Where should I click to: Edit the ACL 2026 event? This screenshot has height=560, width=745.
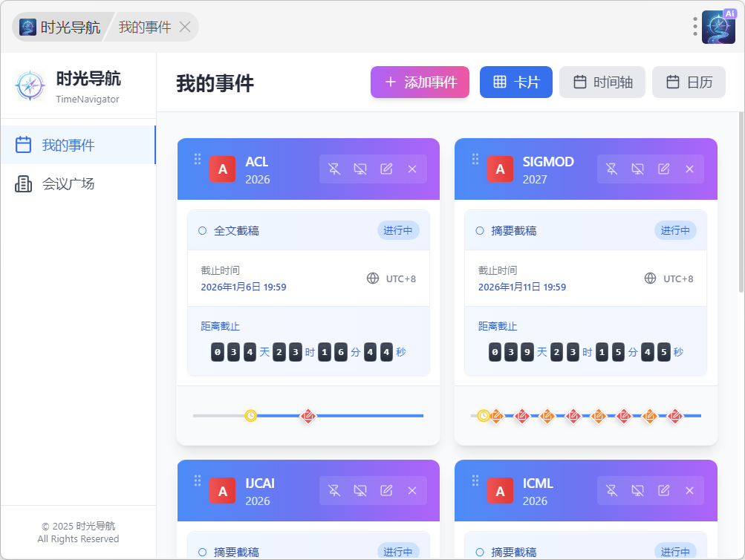point(386,169)
